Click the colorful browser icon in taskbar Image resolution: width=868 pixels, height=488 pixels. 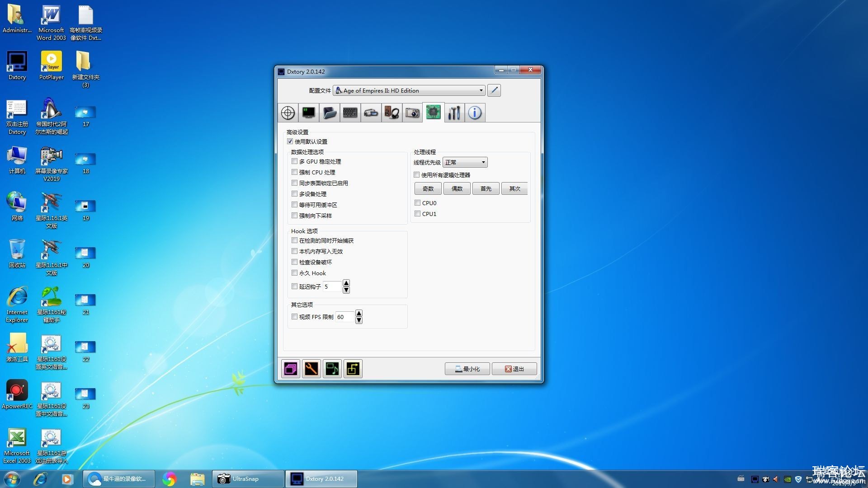[169, 479]
